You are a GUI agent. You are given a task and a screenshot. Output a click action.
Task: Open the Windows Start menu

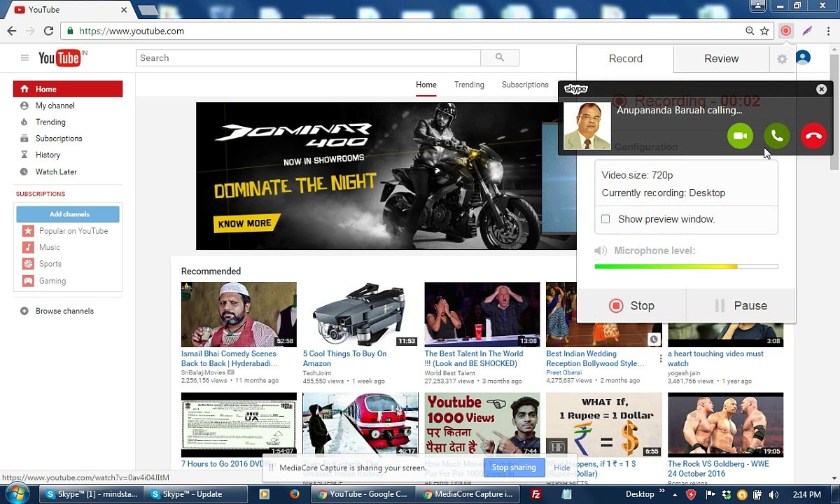click(x=17, y=493)
